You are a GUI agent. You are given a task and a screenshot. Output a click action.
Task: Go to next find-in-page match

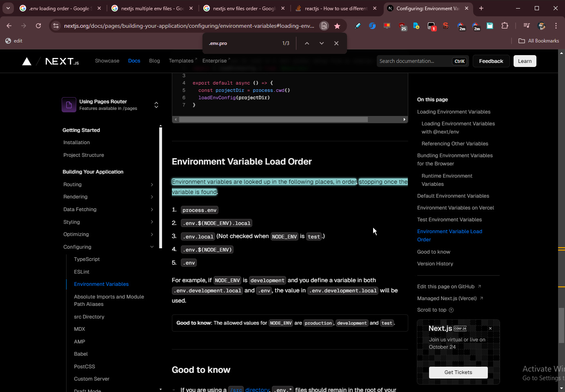(322, 43)
